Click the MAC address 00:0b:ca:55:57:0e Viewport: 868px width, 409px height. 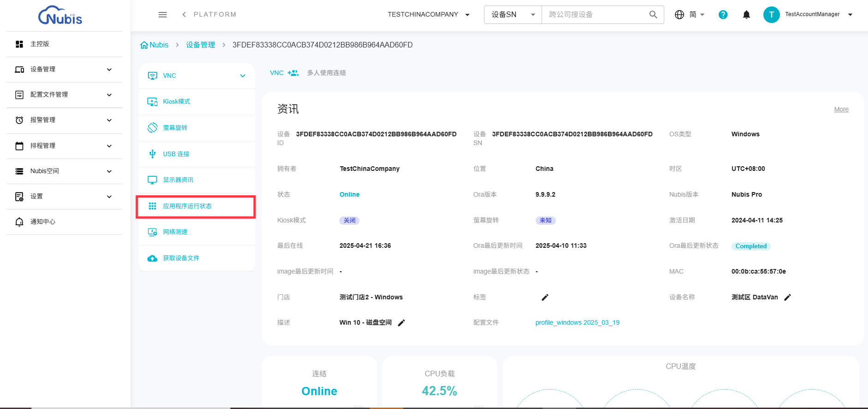pos(759,272)
